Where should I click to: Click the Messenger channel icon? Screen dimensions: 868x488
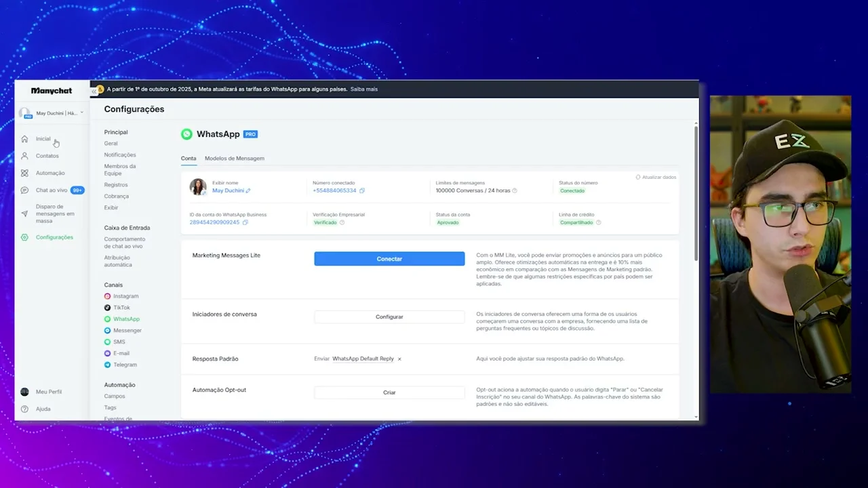tap(107, 331)
